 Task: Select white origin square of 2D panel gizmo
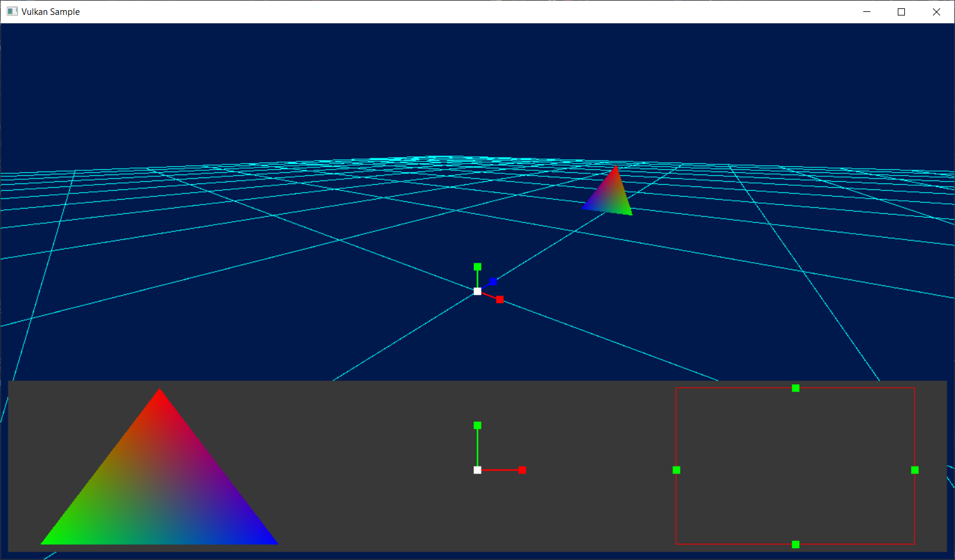(x=477, y=470)
